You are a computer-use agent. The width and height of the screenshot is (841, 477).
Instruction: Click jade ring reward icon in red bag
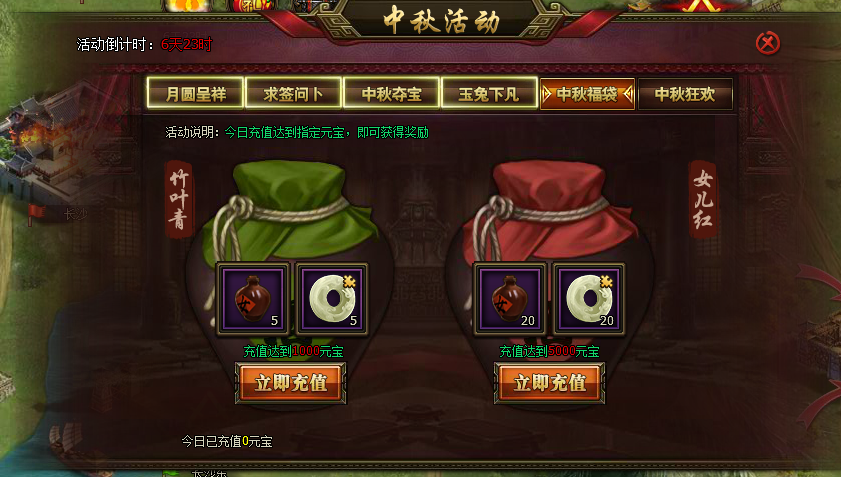pyautogui.click(x=589, y=299)
